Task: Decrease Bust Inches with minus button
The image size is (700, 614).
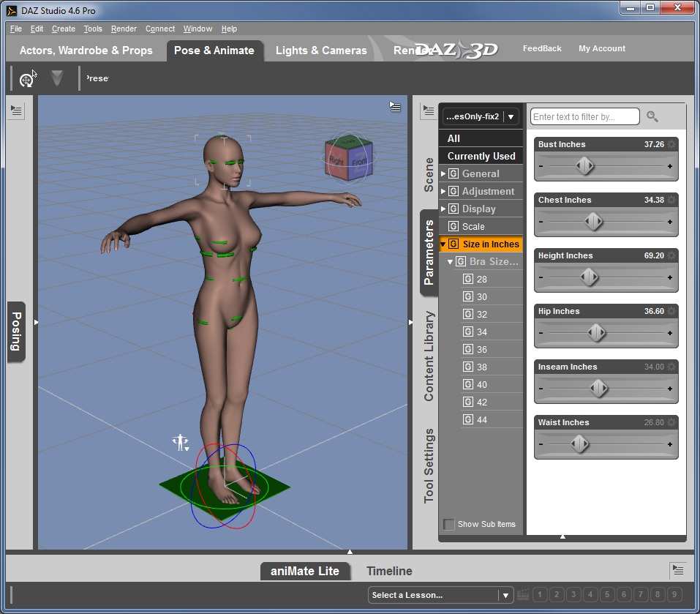Action: click(541, 167)
